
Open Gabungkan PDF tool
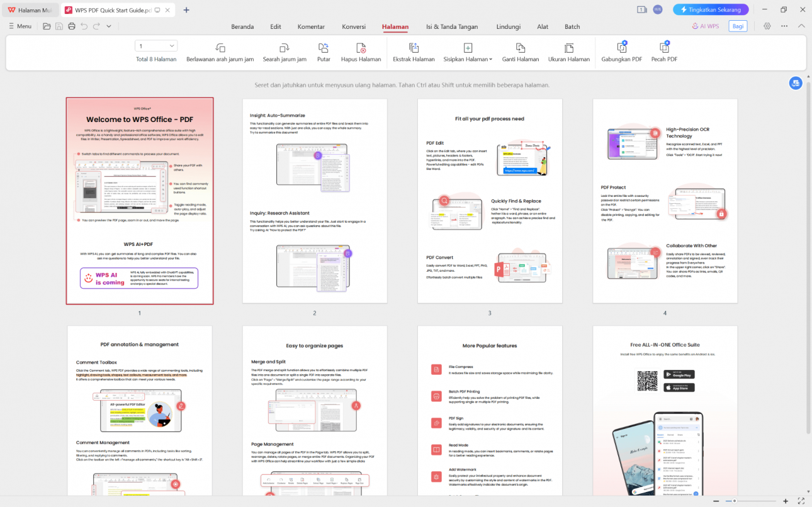click(620, 47)
